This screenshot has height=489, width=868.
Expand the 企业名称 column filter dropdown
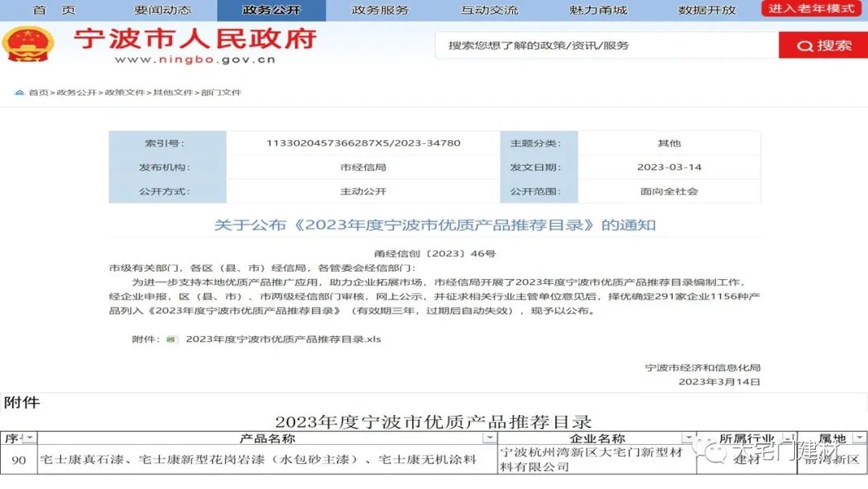coord(688,438)
